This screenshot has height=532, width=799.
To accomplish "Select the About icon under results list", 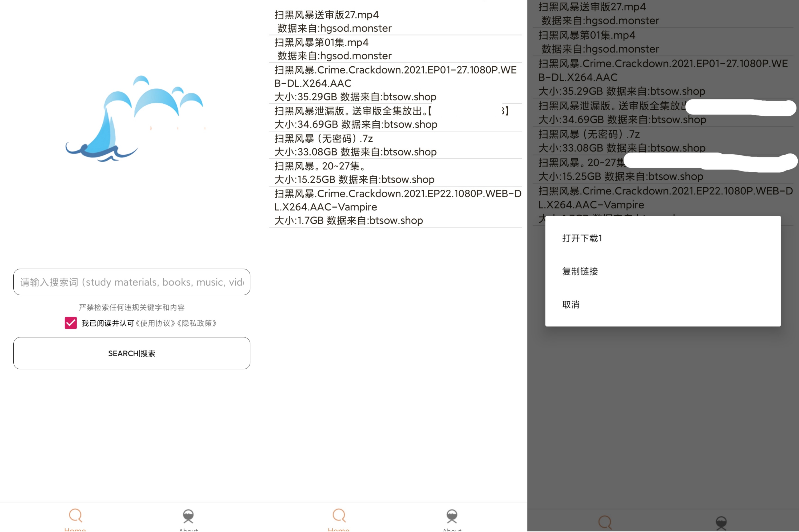I will pos(452,515).
